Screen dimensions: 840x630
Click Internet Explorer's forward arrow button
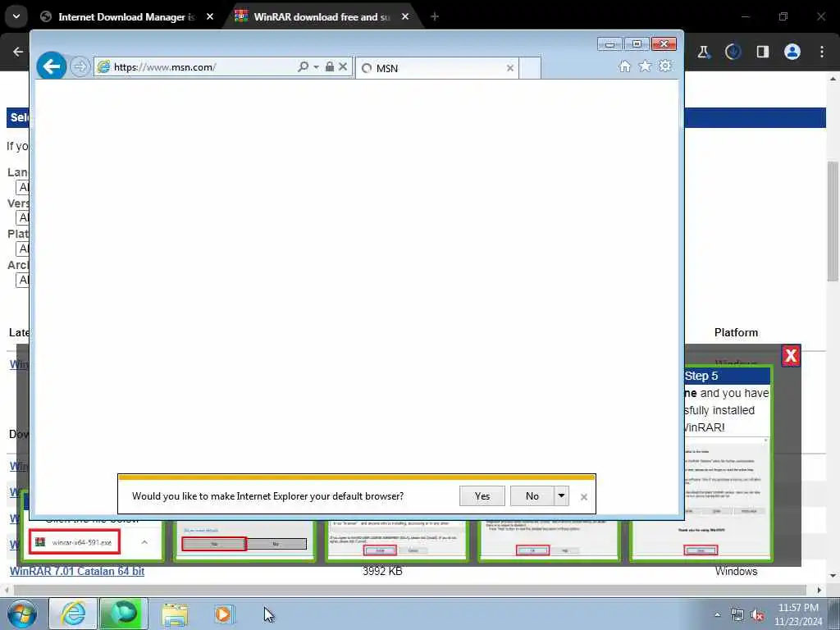click(80, 67)
